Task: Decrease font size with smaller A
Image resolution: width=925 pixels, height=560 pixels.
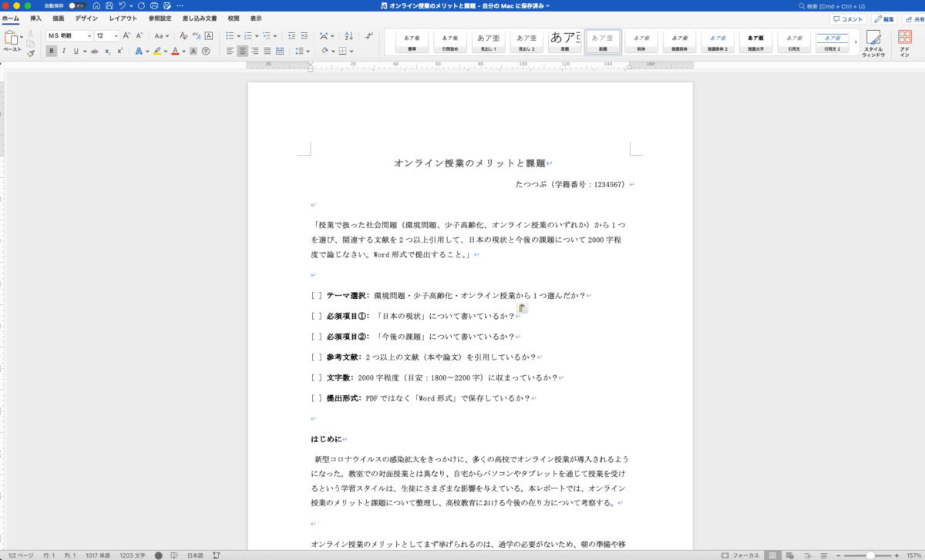Action: point(140,35)
